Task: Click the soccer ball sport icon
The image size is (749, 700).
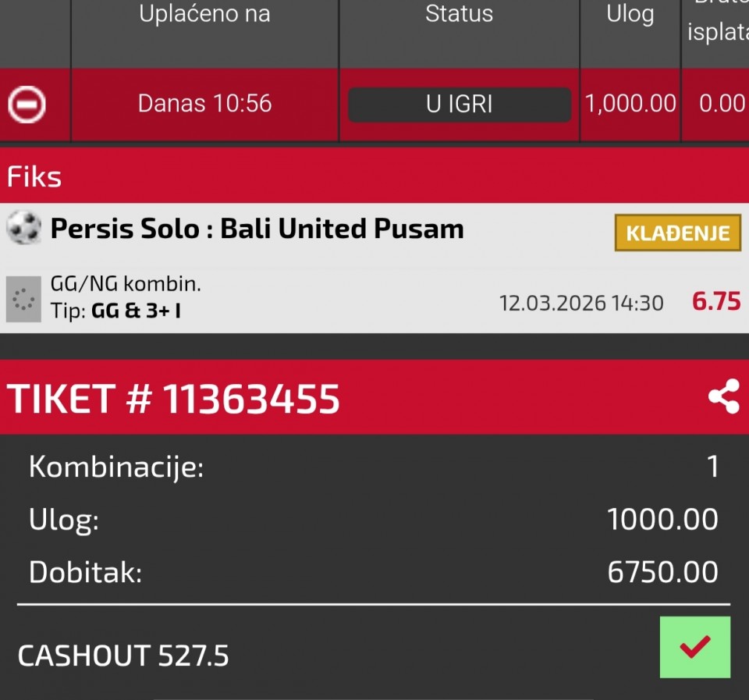Action: (23, 229)
